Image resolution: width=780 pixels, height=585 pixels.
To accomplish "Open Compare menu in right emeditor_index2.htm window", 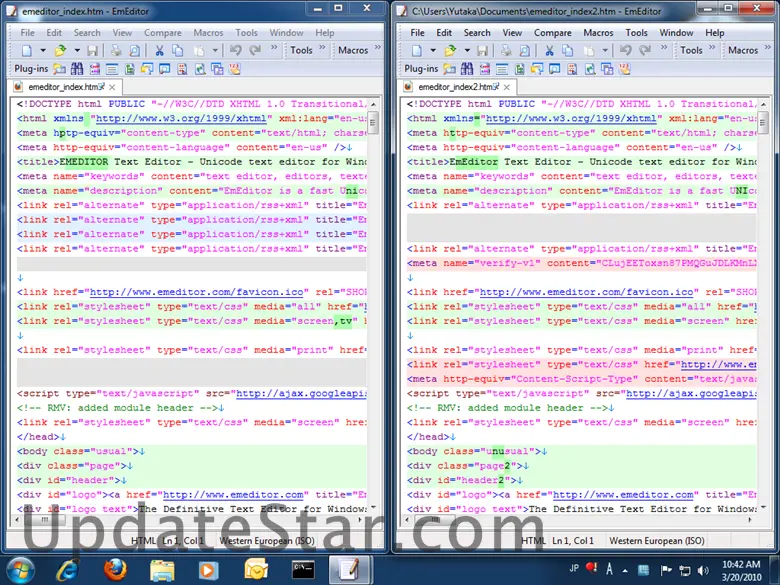I will point(553,33).
